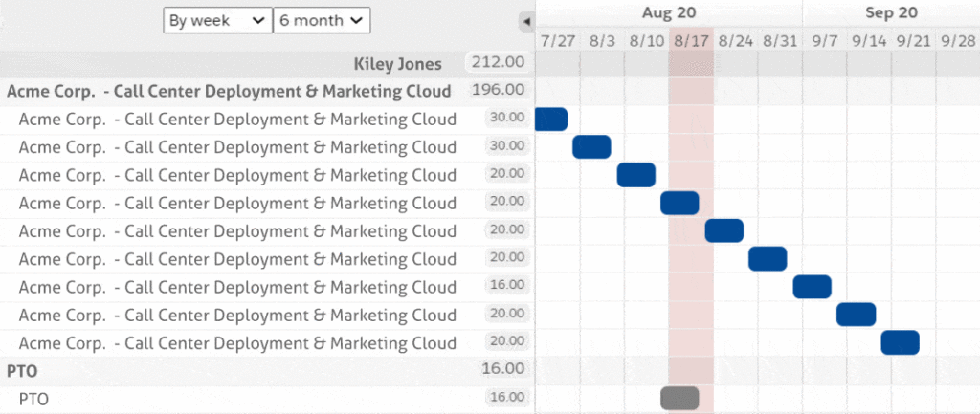
Task: Select the Kiley Jones resource row
Action: point(398,64)
